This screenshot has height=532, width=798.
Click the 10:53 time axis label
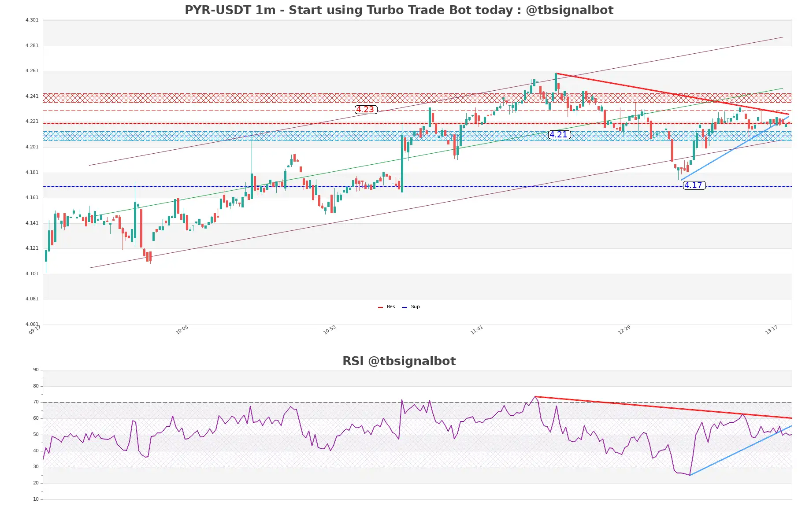click(x=330, y=330)
